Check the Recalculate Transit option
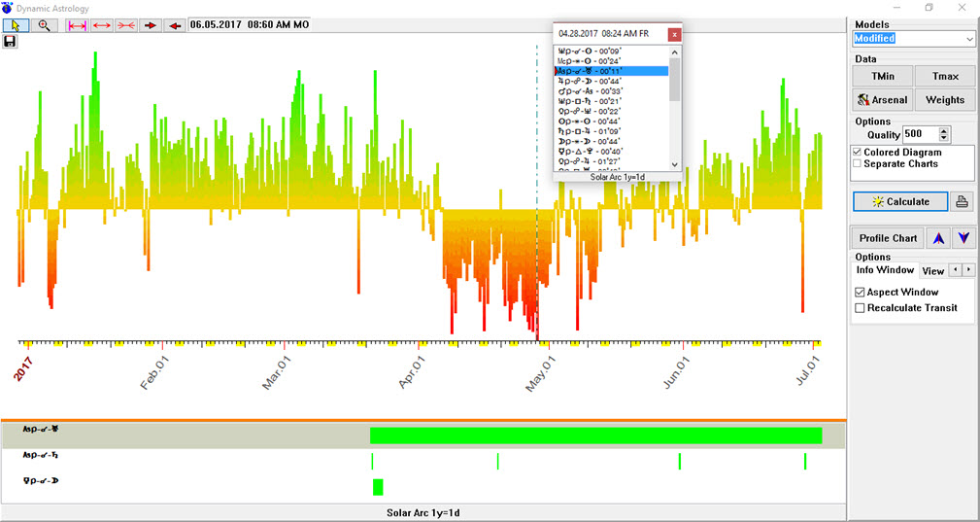 860,308
